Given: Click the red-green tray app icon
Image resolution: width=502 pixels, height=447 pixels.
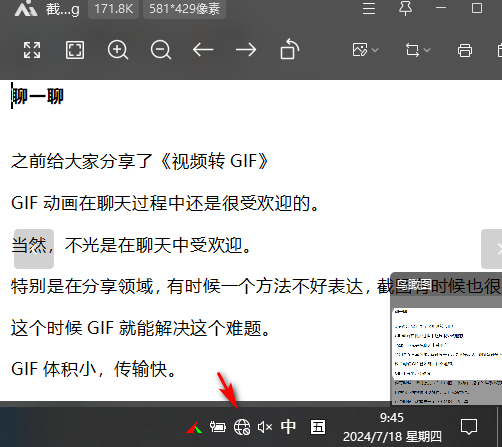Looking at the screenshot, I should (194, 427).
